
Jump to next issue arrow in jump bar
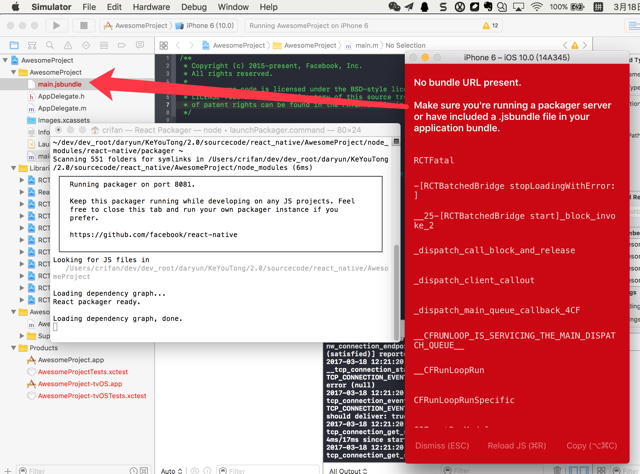(x=585, y=45)
